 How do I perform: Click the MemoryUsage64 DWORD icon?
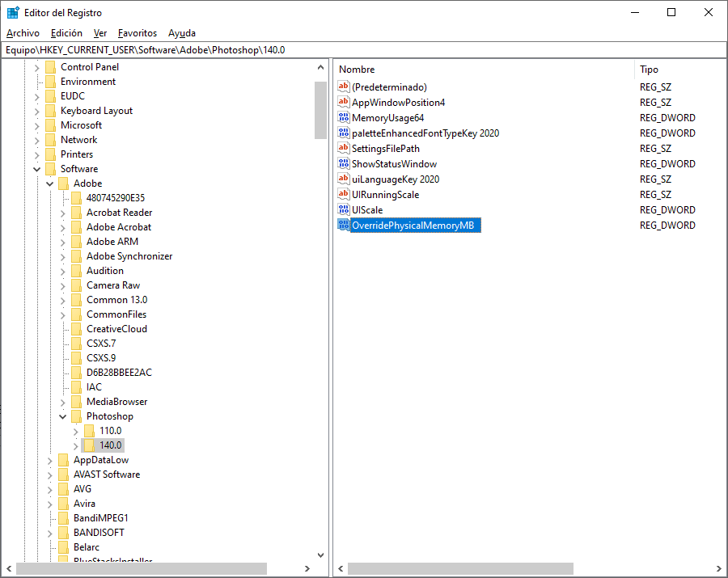(344, 117)
